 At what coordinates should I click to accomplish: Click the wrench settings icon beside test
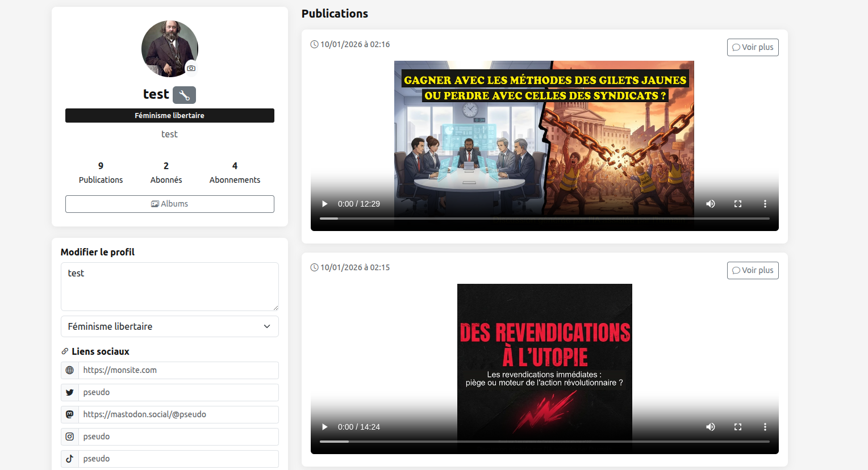pyautogui.click(x=184, y=95)
